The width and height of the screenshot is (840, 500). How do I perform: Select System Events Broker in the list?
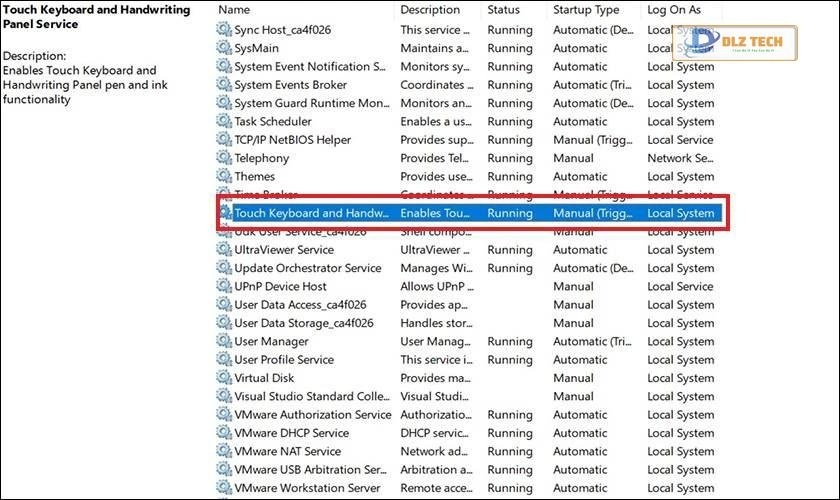click(x=290, y=85)
